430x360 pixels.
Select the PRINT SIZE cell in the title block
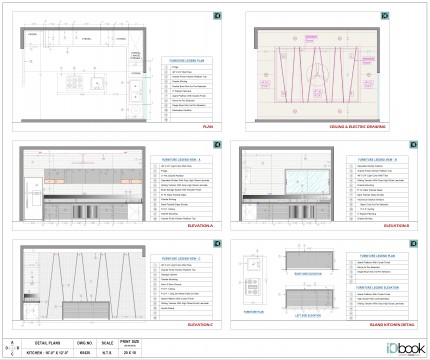(x=130, y=343)
